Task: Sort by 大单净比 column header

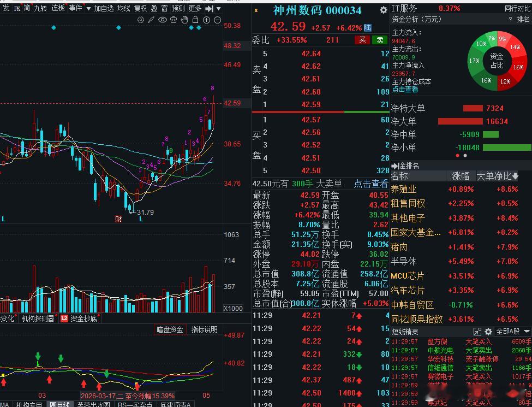Action: click(498, 176)
